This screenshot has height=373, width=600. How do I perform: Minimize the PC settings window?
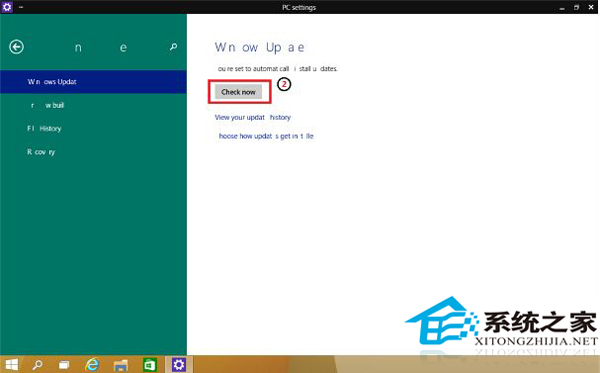point(562,8)
